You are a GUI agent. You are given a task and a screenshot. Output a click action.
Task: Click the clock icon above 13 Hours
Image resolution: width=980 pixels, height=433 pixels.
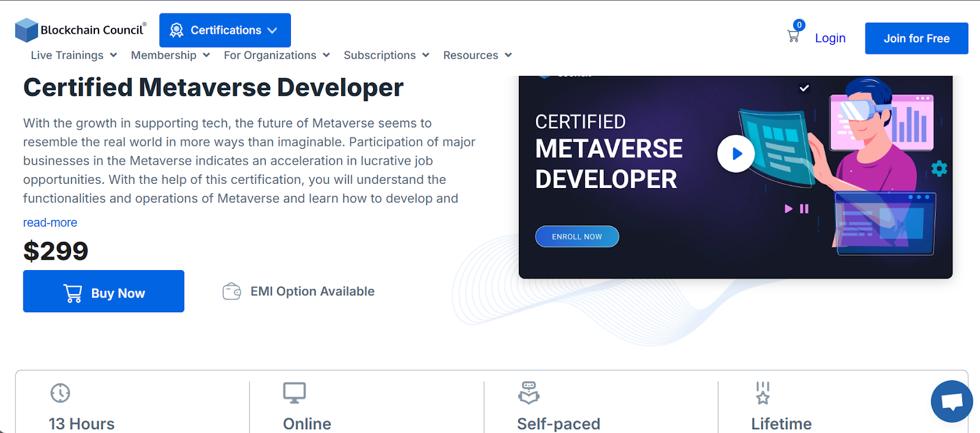click(x=60, y=393)
